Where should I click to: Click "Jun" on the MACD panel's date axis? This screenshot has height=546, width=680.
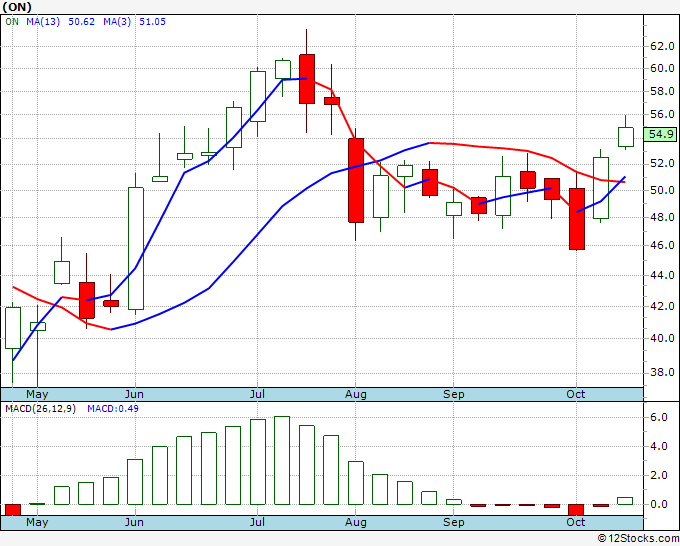tap(134, 522)
